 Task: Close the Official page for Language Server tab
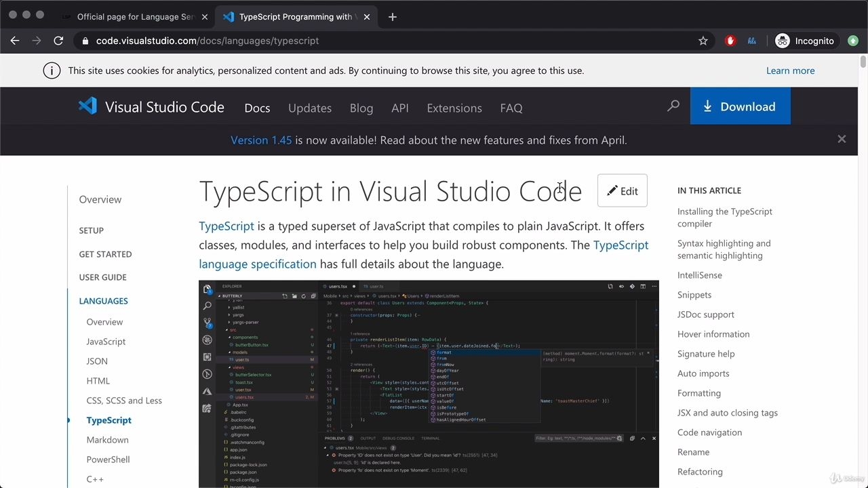tap(205, 17)
